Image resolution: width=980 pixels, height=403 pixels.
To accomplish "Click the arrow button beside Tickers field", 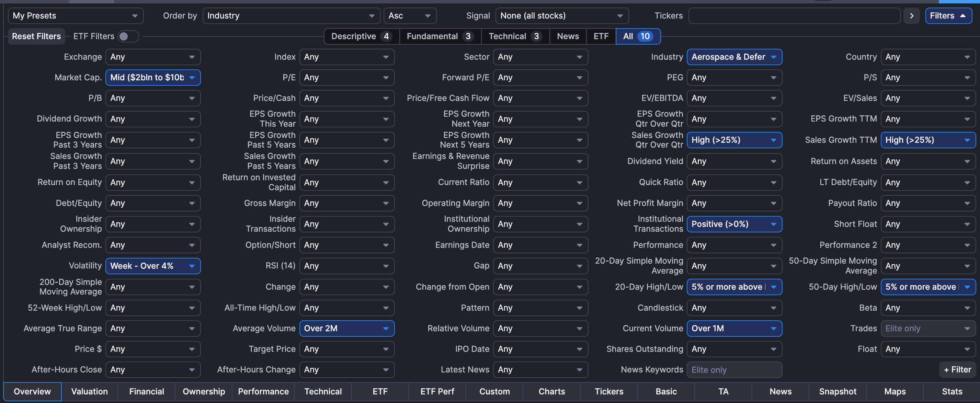I will coord(911,15).
